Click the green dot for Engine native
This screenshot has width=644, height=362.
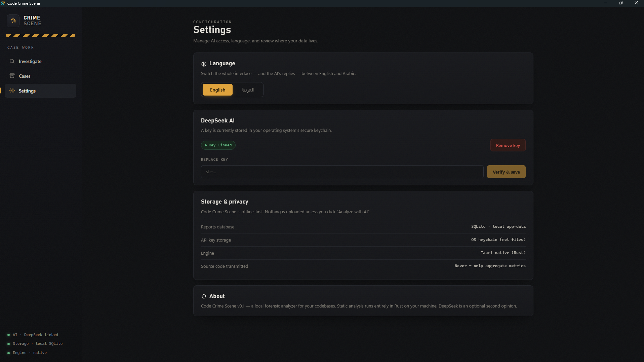pos(8,353)
